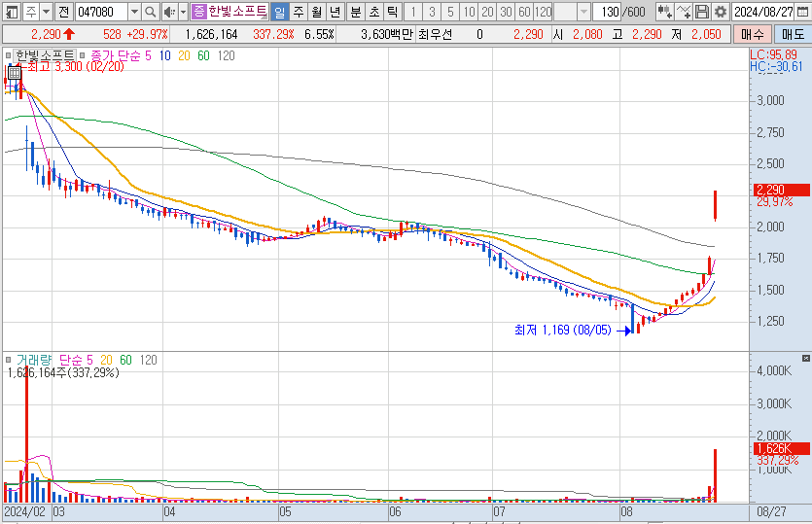Click the 전 button
This screenshot has height=524, width=812.
pyautogui.click(x=64, y=12)
